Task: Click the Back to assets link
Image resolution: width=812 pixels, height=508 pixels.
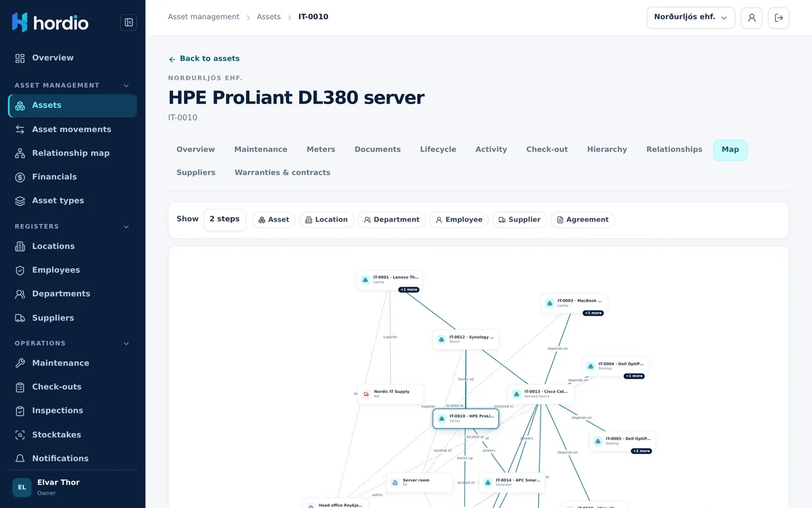Action: pos(204,58)
